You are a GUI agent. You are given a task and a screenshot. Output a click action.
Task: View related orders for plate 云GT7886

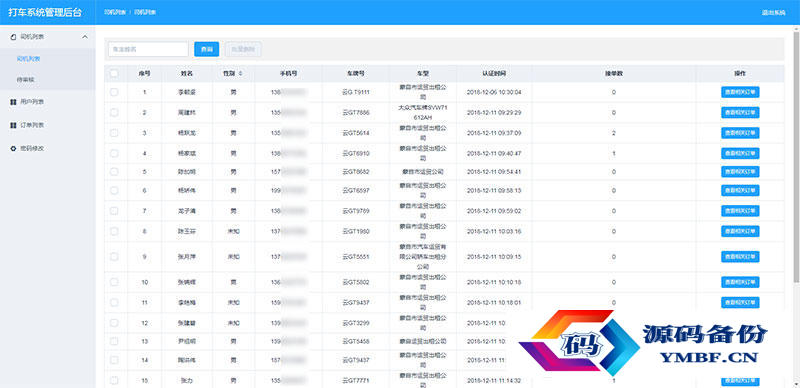tap(740, 112)
